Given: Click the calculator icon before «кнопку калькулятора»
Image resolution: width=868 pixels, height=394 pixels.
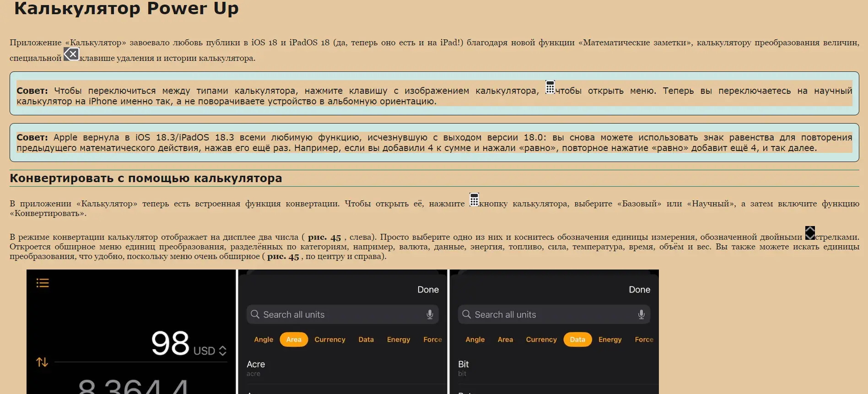Looking at the screenshot, I should [474, 200].
